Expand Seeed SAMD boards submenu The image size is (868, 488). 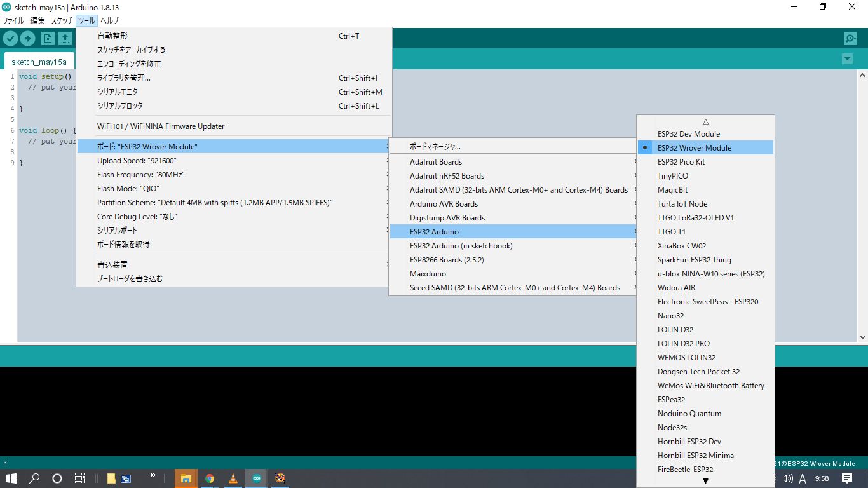pyautogui.click(x=514, y=288)
